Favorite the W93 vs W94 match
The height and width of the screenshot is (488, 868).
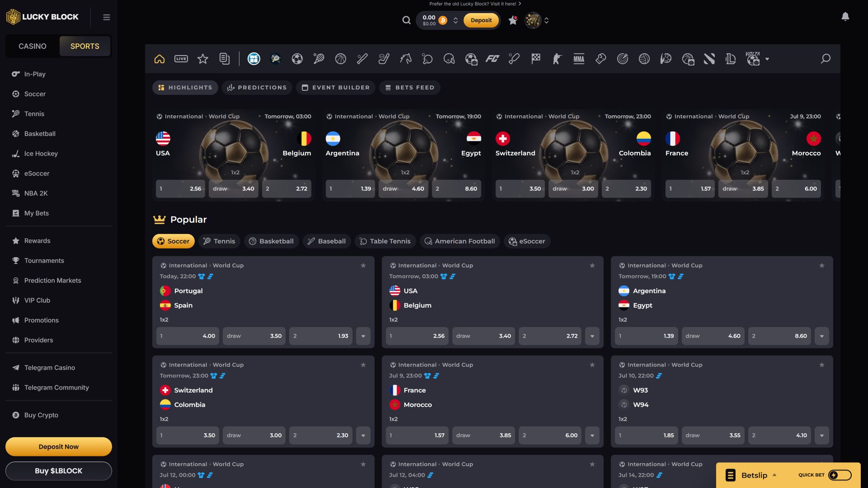pos(822,365)
